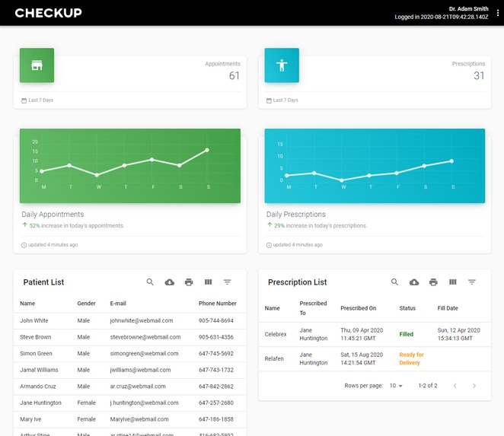Click Prescriptions count 31
The width and height of the screenshot is (504, 436).
(x=479, y=75)
